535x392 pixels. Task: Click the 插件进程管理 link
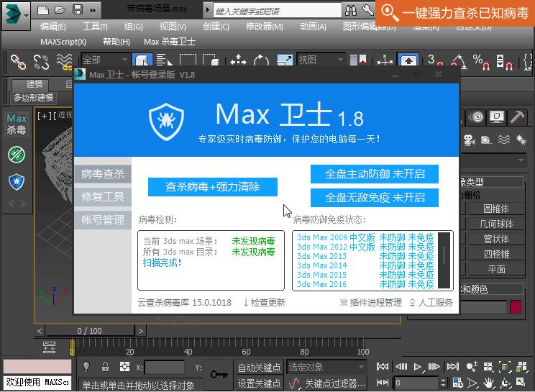tap(371, 302)
